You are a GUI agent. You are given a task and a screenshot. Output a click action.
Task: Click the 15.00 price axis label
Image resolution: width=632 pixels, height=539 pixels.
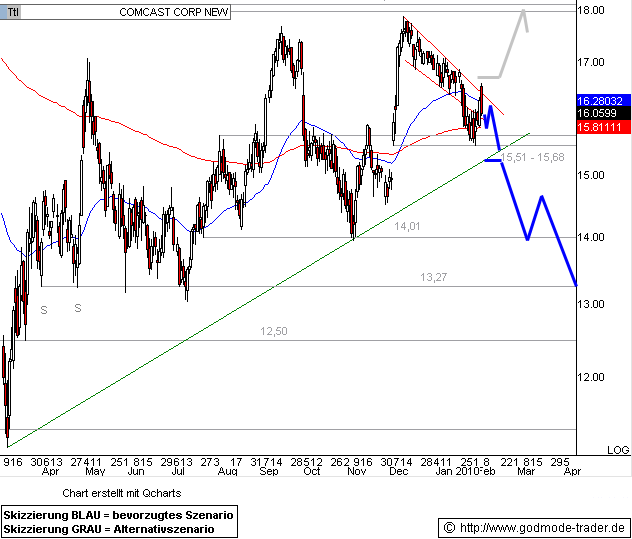(591, 175)
